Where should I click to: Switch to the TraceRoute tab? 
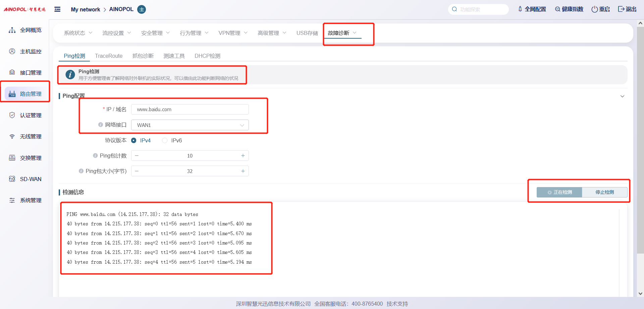(109, 56)
